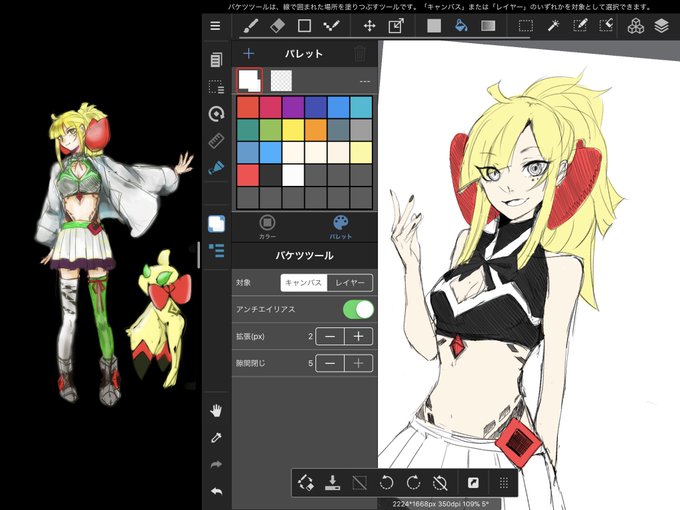Select the Bucket fill tool
The image size is (680, 510).
(x=461, y=26)
